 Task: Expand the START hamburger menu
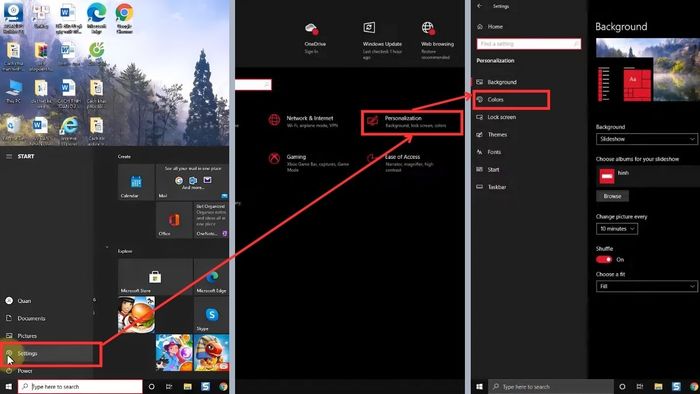[x=9, y=156]
